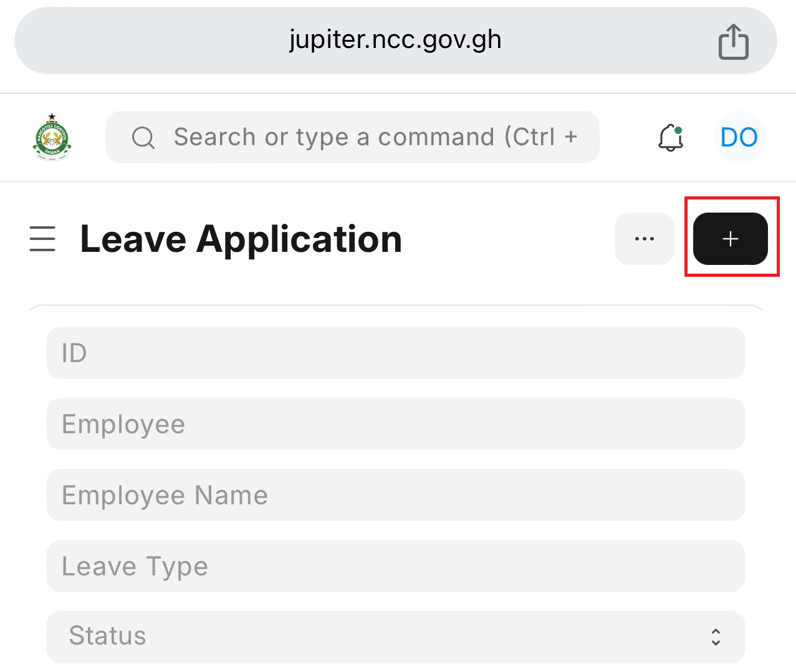Screen dimensions: 796x672
Task: Click the Narcotics Control Commission logo
Action: coord(52,137)
